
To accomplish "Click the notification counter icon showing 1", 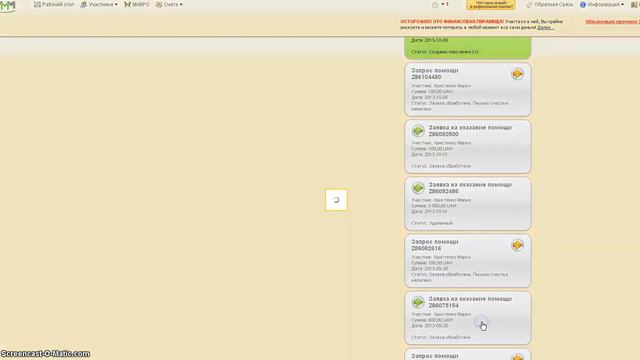I will pyautogui.click(x=440, y=4).
